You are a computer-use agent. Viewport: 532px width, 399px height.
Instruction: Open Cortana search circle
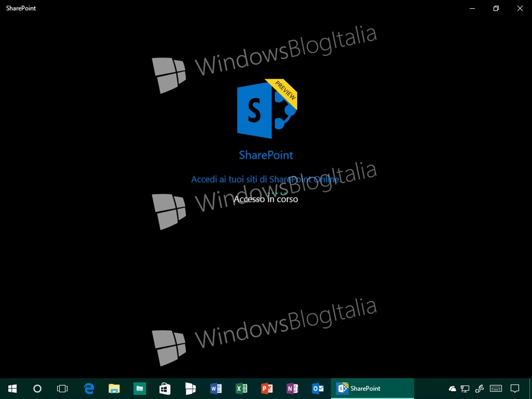[x=37, y=388]
